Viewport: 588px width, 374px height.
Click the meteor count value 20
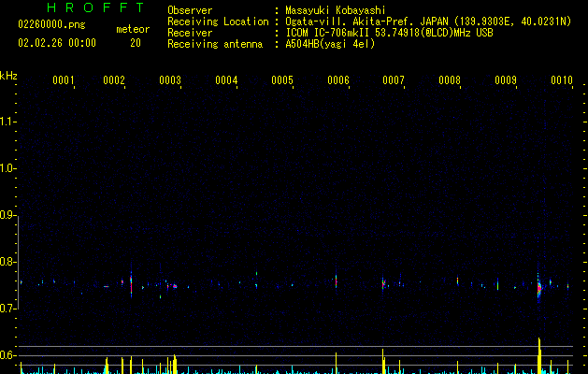pos(136,43)
